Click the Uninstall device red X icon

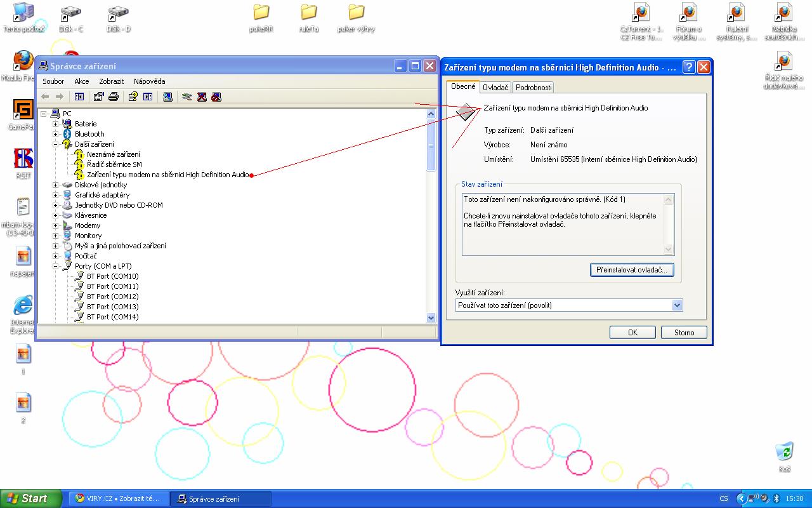[202, 97]
